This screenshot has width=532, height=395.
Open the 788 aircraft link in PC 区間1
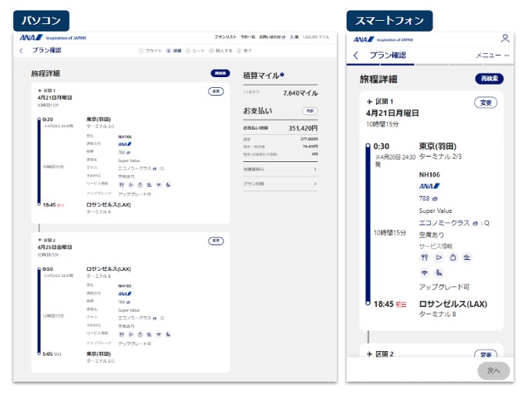pyautogui.click(x=124, y=152)
